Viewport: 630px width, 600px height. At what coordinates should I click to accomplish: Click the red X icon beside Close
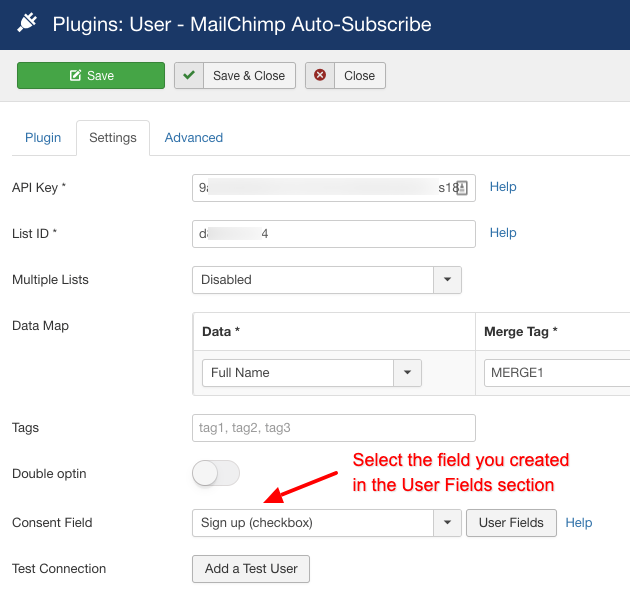click(320, 76)
